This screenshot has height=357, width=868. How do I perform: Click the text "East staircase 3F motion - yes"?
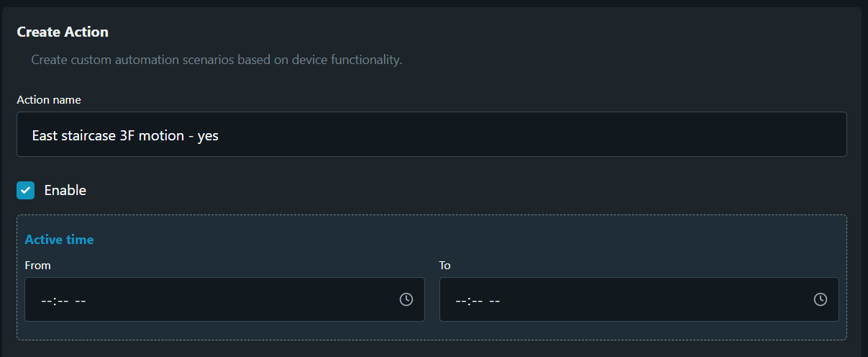coord(125,135)
